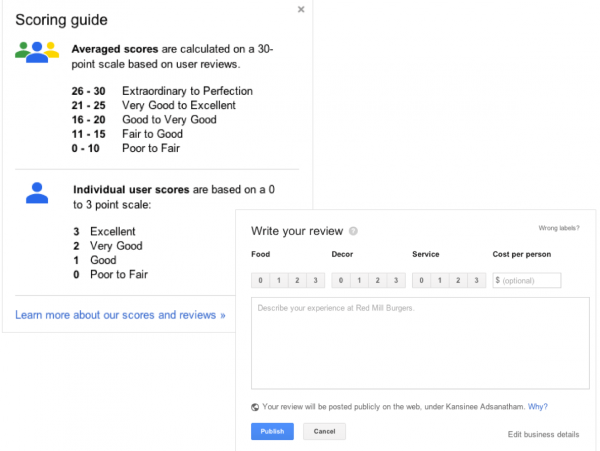600x451 pixels.
Task: Click the Cost per person input field
Action: coord(527,280)
